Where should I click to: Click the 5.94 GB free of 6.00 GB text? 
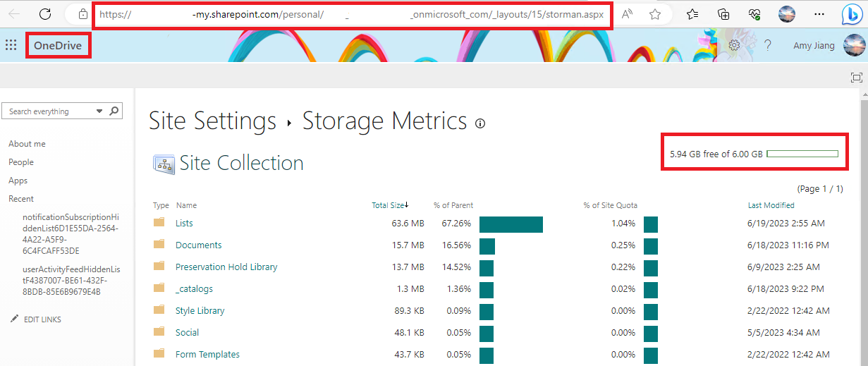pos(716,154)
